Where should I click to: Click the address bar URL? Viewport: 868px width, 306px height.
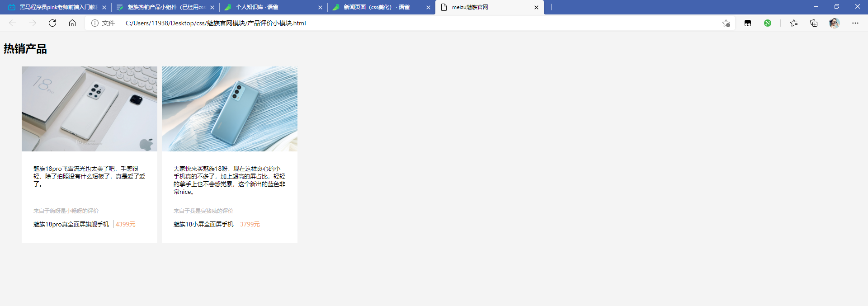click(x=216, y=23)
